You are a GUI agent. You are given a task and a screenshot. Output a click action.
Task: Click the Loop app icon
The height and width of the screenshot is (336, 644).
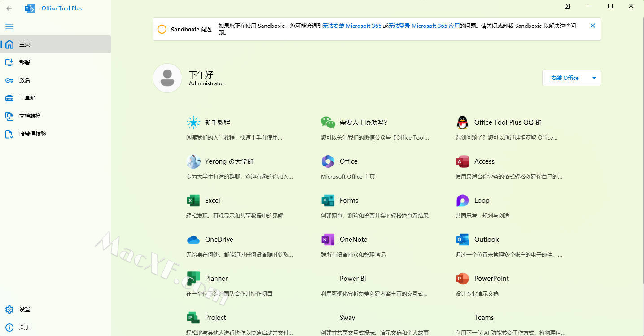(462, 201)
